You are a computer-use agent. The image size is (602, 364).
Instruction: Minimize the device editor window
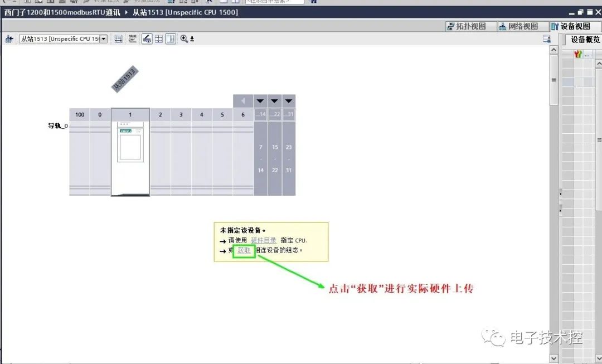tap(572, 13)
